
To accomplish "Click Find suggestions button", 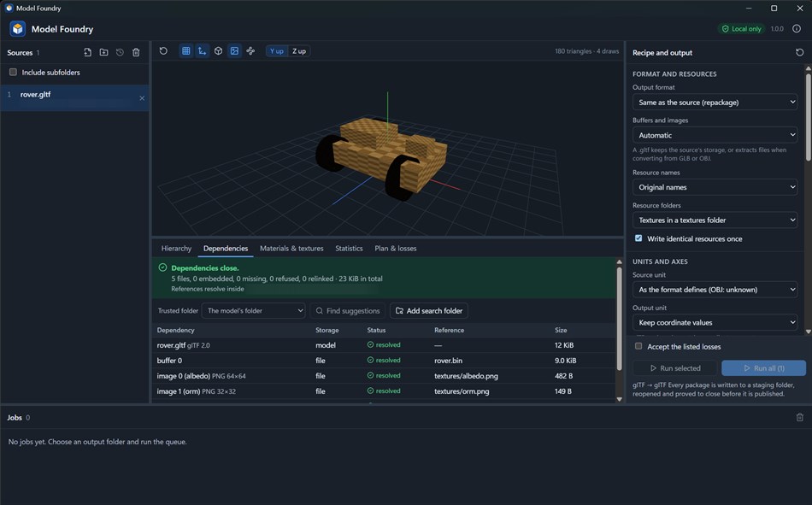I will tap(348, 310).
